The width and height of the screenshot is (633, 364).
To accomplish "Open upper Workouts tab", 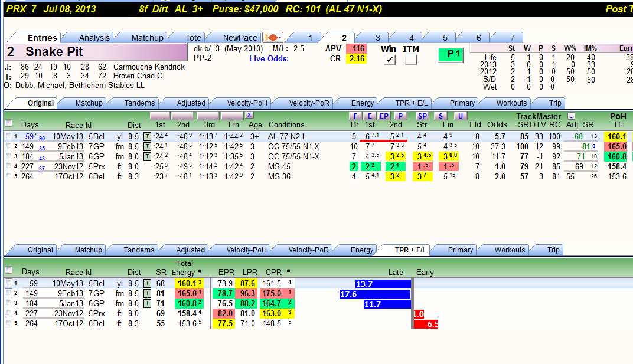I will coord(511,103).
